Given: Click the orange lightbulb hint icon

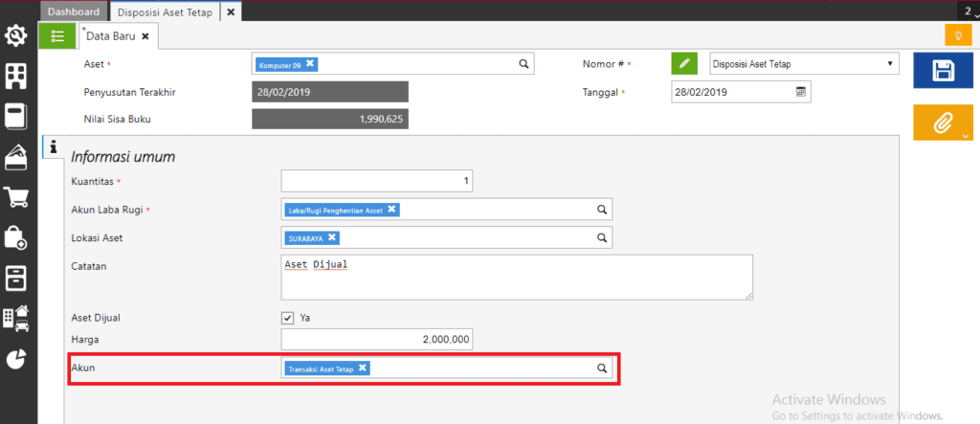Looking at the screenshot, I should (x=957, y=35).
